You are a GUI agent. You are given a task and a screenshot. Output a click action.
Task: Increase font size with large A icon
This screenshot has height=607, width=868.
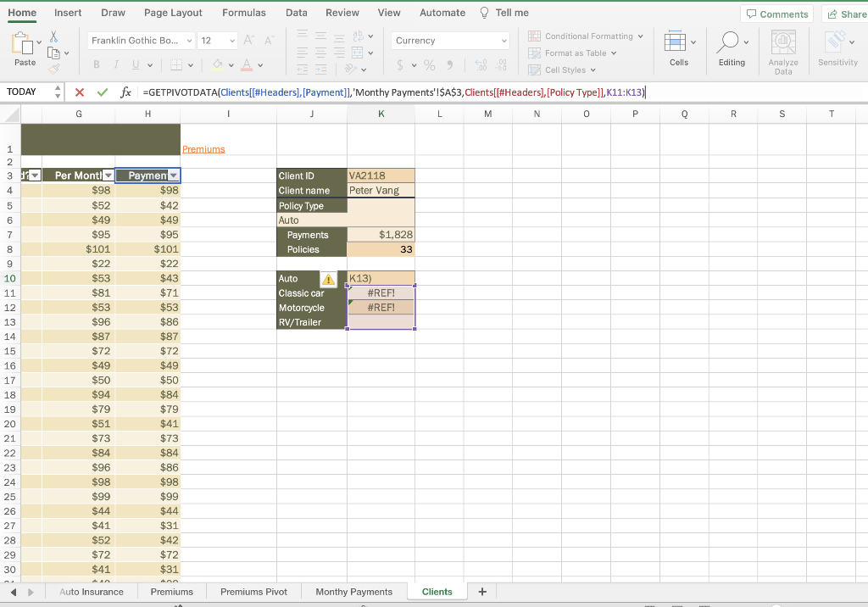249,41
